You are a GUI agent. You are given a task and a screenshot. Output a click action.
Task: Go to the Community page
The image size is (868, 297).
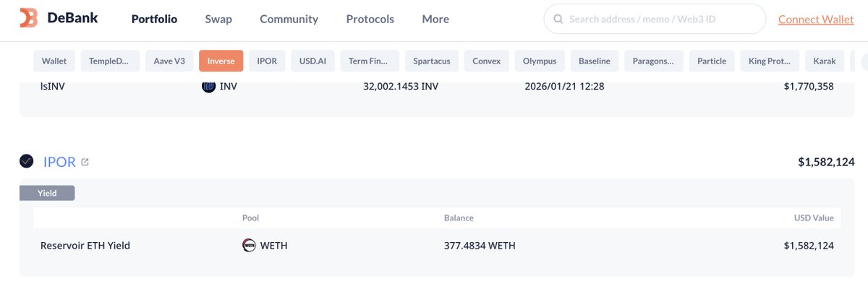pos(289,20)
